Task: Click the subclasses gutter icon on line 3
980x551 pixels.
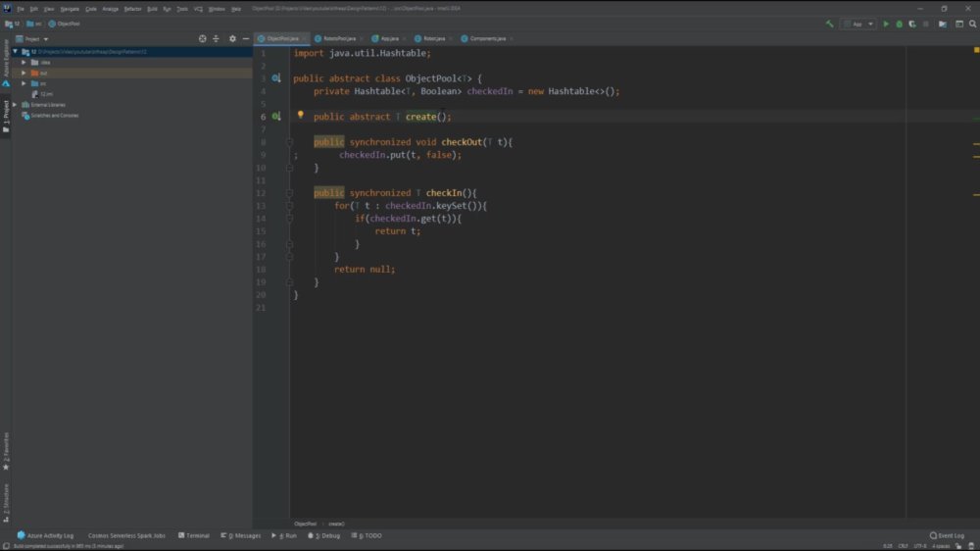Action: click(x=275, y=78)
